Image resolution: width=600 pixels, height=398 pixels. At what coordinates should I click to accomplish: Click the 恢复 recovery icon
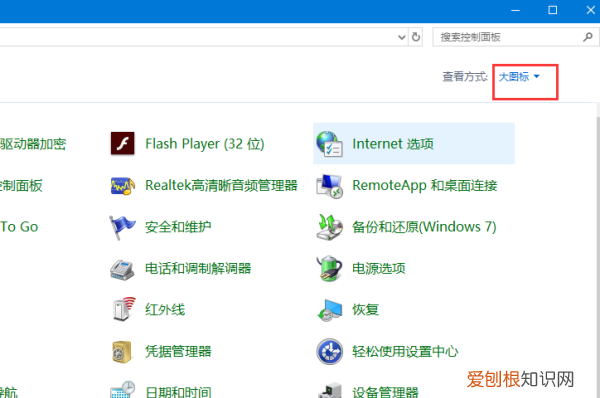[330, 310]
